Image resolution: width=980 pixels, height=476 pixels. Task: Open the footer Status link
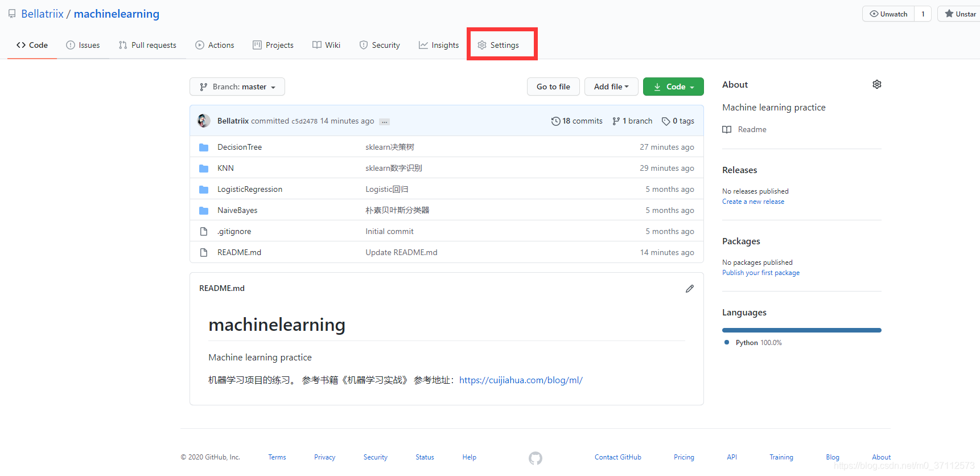coord(425,457)
